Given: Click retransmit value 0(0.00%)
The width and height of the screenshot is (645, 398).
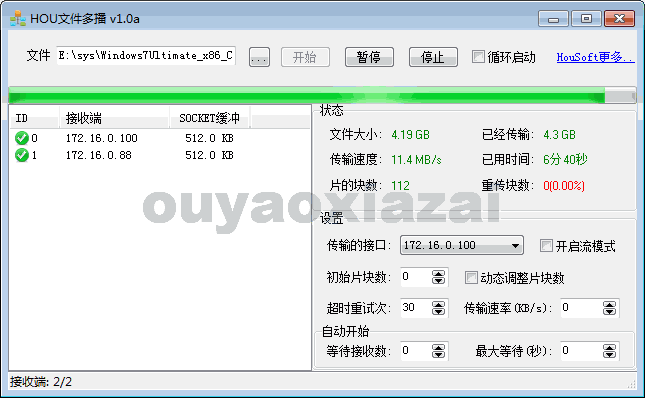Looking at the screenshot, I should coord(564,185).
